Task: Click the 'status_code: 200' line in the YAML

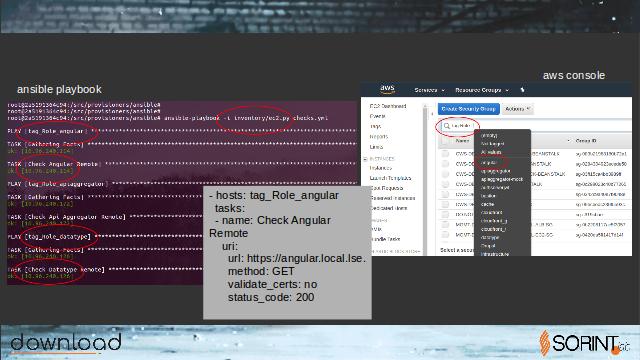Action: 271,298
